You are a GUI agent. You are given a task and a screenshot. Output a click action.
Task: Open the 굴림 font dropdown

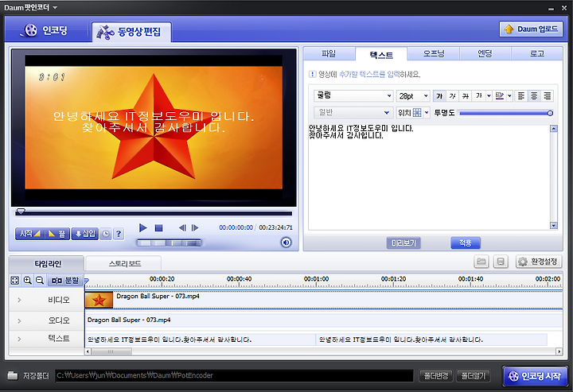click(353, 95)
